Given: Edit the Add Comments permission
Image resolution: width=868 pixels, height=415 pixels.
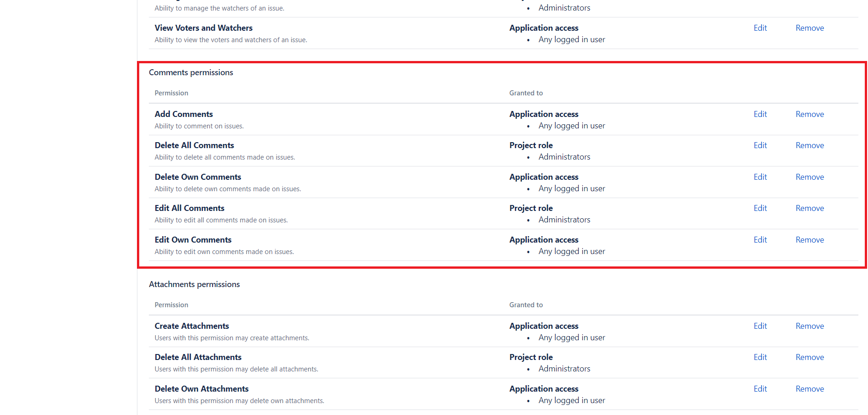Looking at the screenshot, I should pyautogui.click(x=760, y=114).
